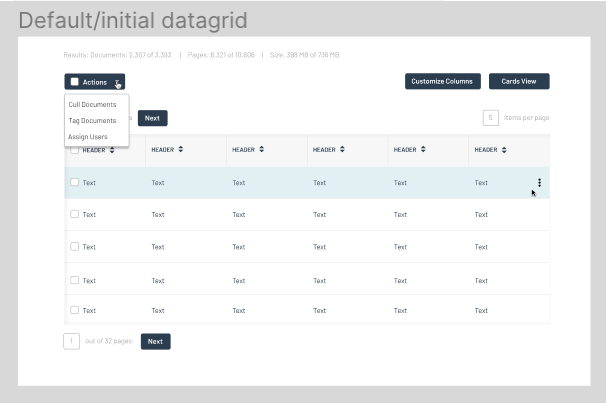This screenshot has height=403, width=606.
Task: Sort by the first column header
Action: 112,150
